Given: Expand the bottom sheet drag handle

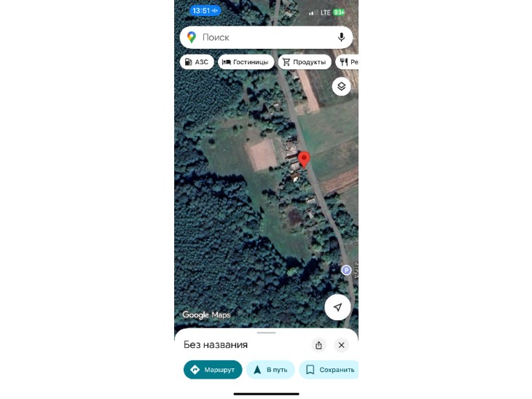Looking at the screenshot, I should [x=266, y=333].
